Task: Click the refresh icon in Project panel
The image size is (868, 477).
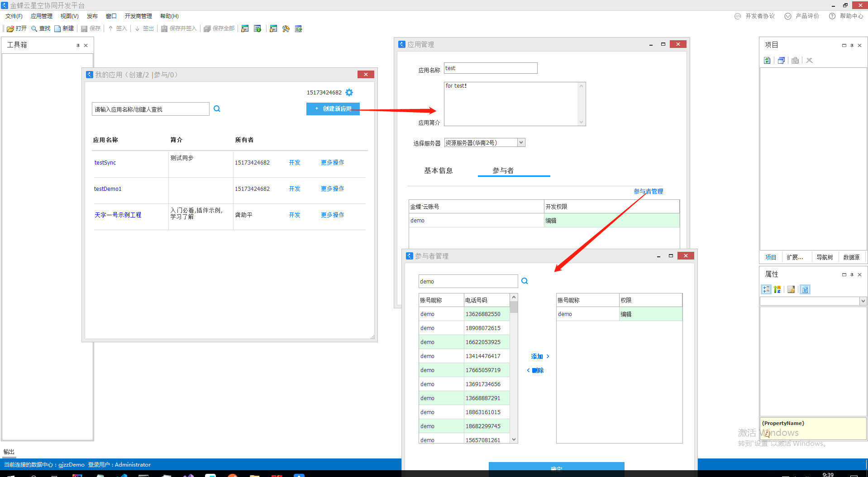Action: click(767, 60)
